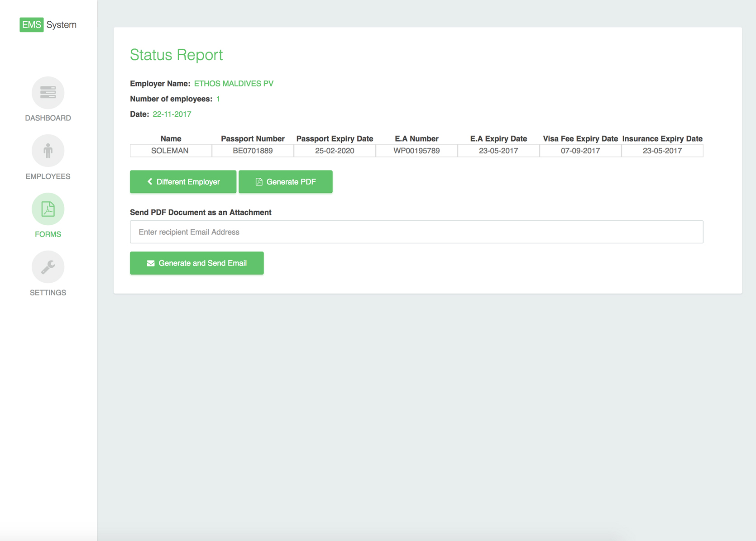This screenshot has width=756, height=541.
Task: Go to the SETTINGS text label
Action: coord(48,293)
